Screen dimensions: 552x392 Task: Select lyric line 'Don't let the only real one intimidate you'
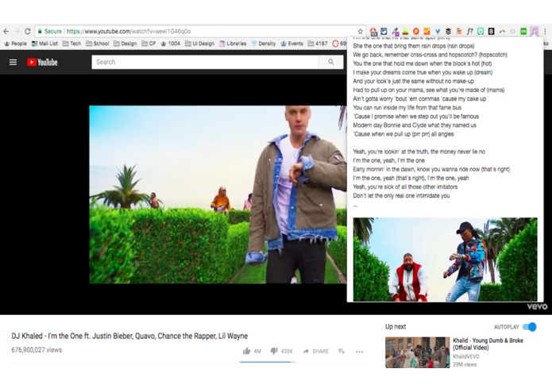tap(401, 195)
